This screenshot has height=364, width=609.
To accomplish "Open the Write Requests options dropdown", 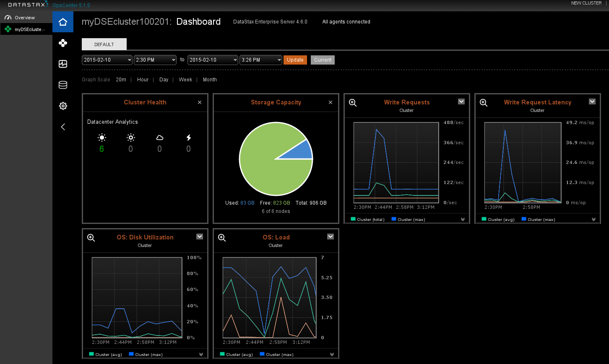I will (461, 101).
